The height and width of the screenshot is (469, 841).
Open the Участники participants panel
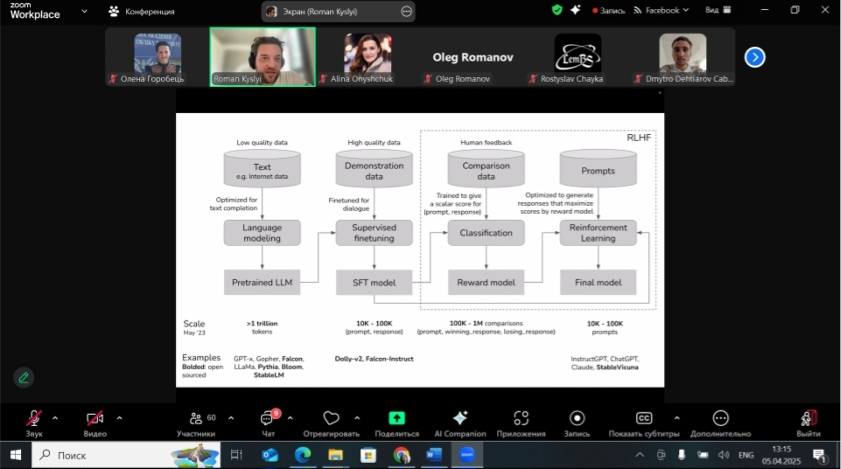(196, 419)
